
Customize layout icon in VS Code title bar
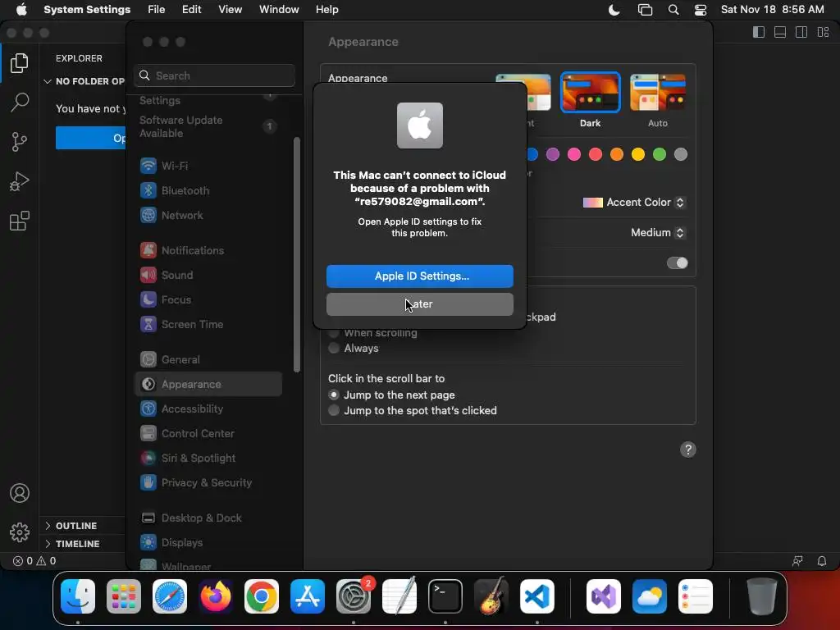pos(824,32)
